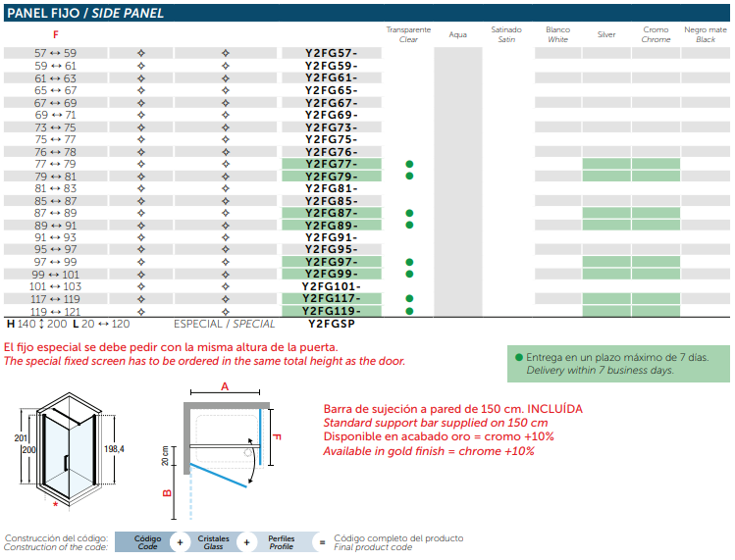This screenshot has height=560, width=735.
Task: Click the green Silver cell in the Y2FG97 row
Action: [606, 262]
